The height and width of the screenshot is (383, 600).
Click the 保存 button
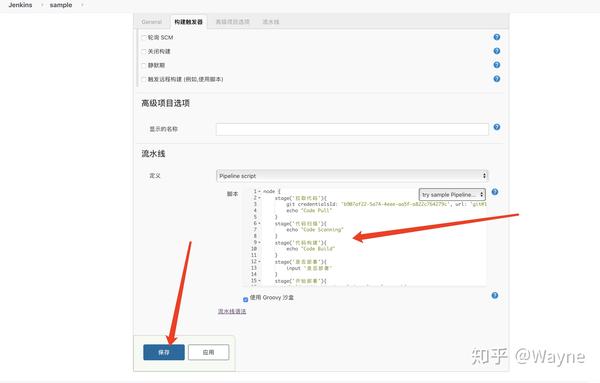pos(164,352)
